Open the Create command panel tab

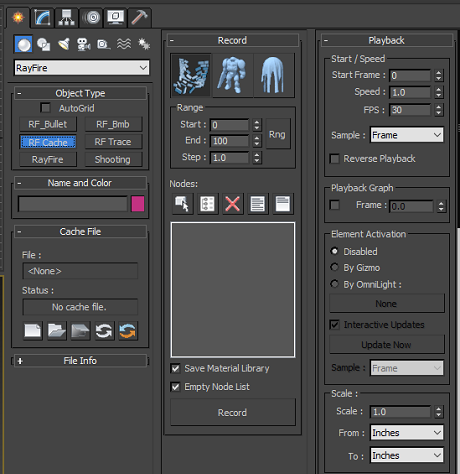click(18, 17)
